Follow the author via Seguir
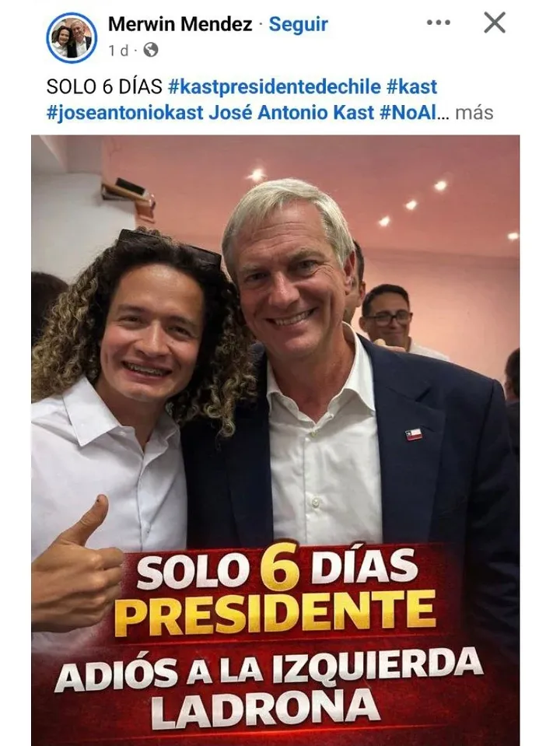Screen dimensions: 560x746 299,24
